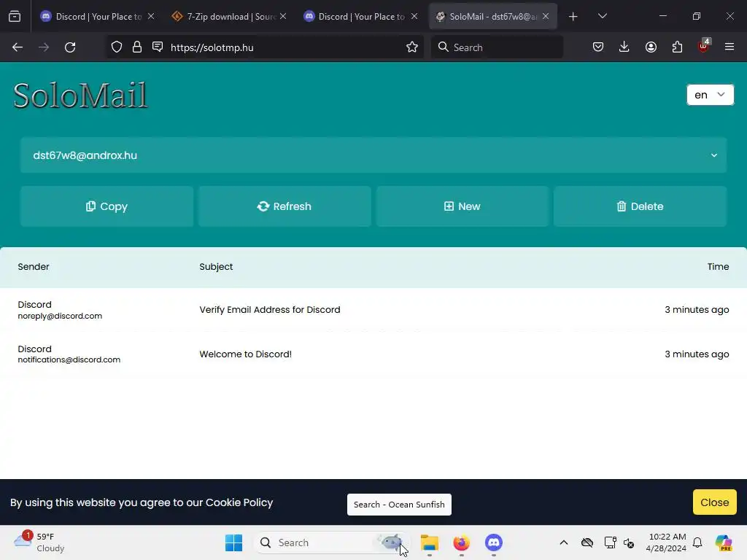The width and height of the screenshot is (747, 560).
Task: Click the Sender column header
Action: (x=34, y=267)
